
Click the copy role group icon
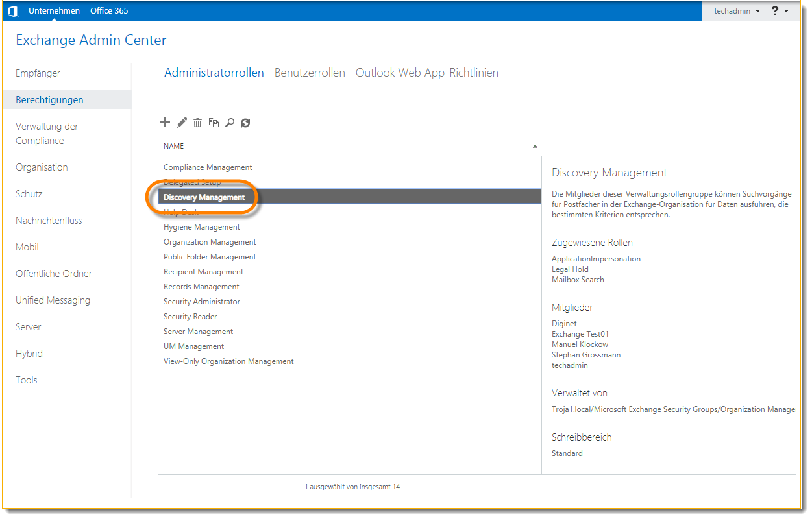(x=214, y=123)
